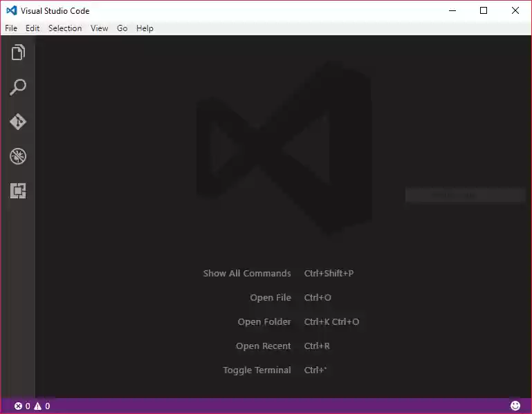Click the feedback smiley in status bar
532x414 pixels.
click(515, 406)
